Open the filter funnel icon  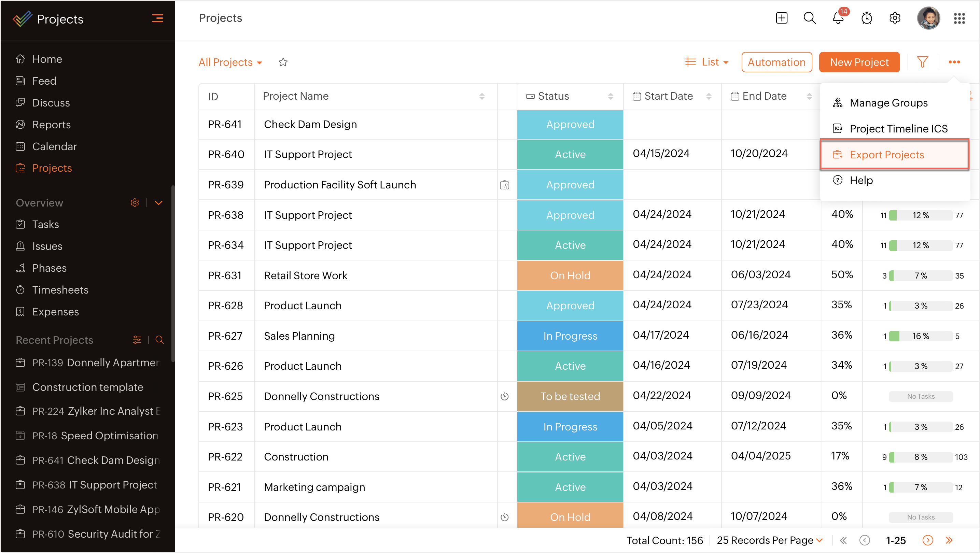pos(922,62)
